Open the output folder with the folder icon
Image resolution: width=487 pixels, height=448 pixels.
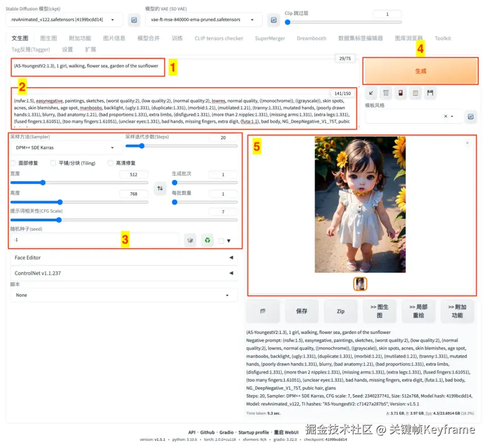point(263,311)
